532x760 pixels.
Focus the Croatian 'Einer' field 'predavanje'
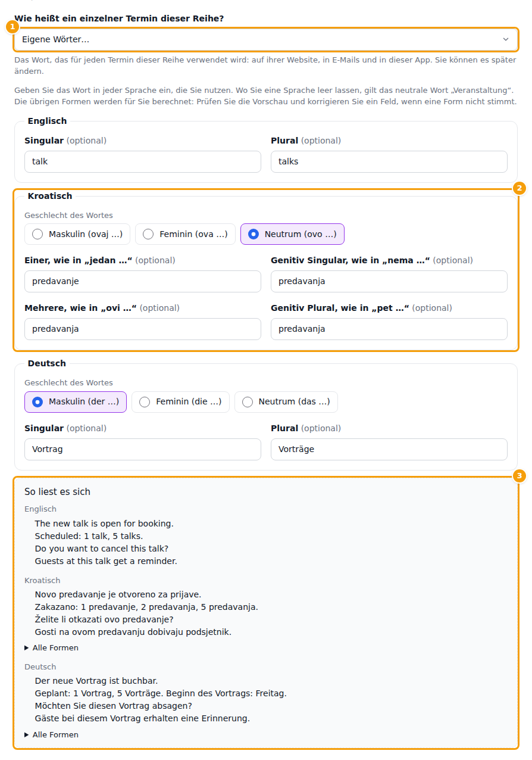point(143,281)
